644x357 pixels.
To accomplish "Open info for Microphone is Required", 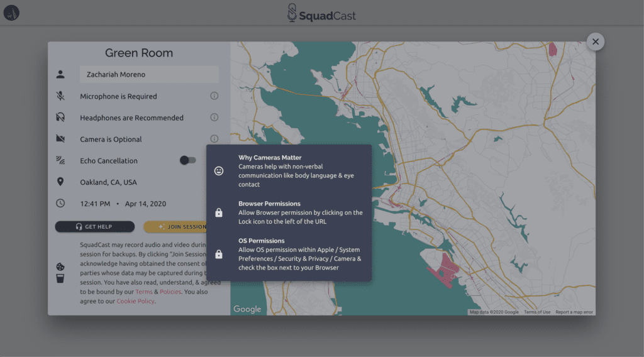I will [214, 96].
